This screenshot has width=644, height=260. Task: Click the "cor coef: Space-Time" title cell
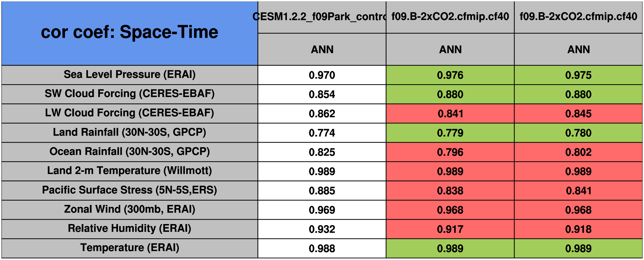(x=129, y=33)
